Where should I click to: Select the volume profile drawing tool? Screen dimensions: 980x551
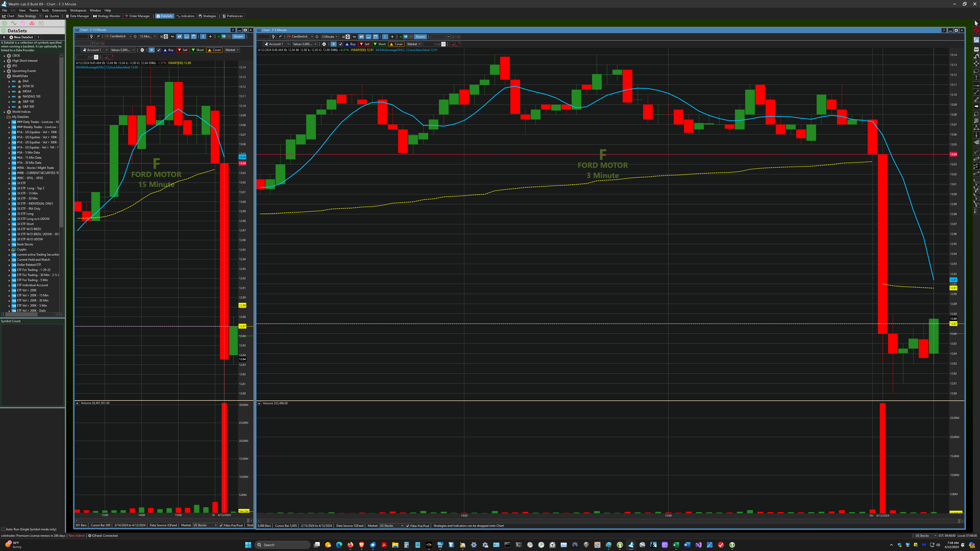coord(976,142)
